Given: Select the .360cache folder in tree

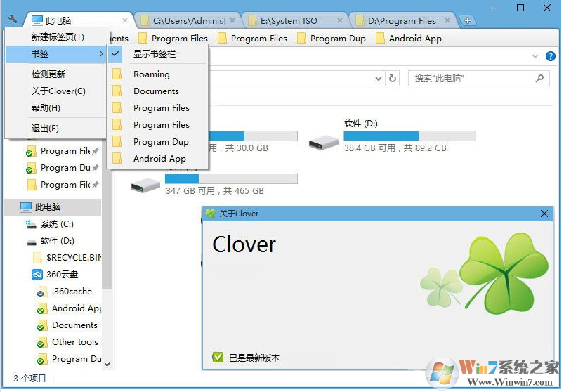Looking at the screenshot, I should pyautogui.click(x=65, y=292).
